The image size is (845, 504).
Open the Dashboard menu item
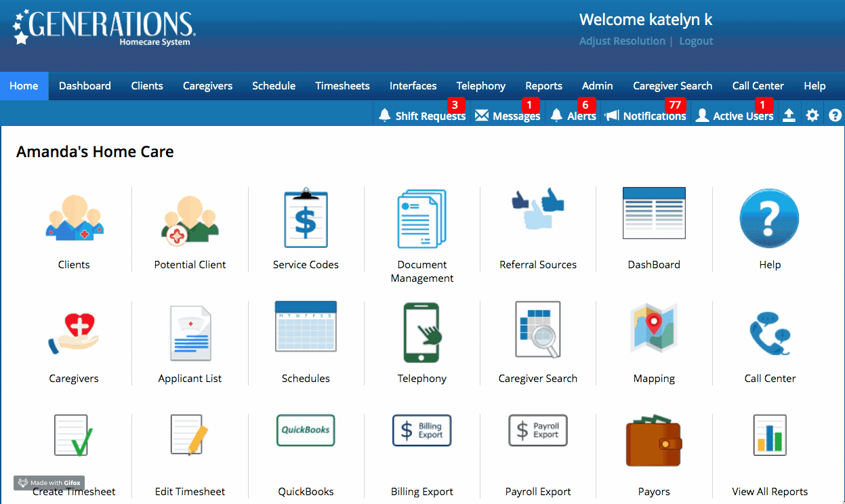tap(85, 86)
